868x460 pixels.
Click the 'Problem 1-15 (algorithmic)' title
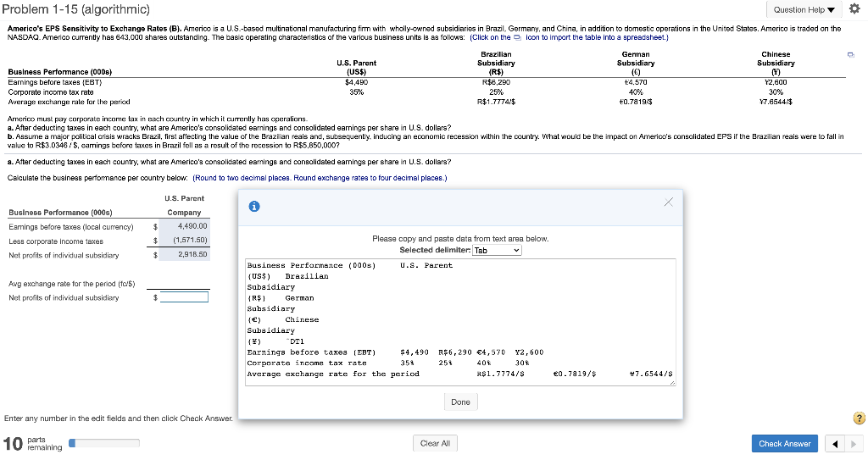[75, 9]
